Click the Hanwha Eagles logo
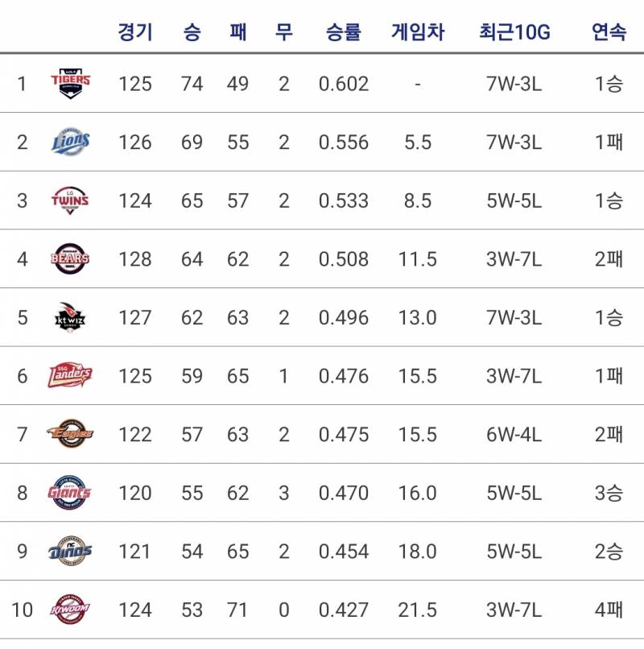The image size is (644, 649). (x=70, y=434)
